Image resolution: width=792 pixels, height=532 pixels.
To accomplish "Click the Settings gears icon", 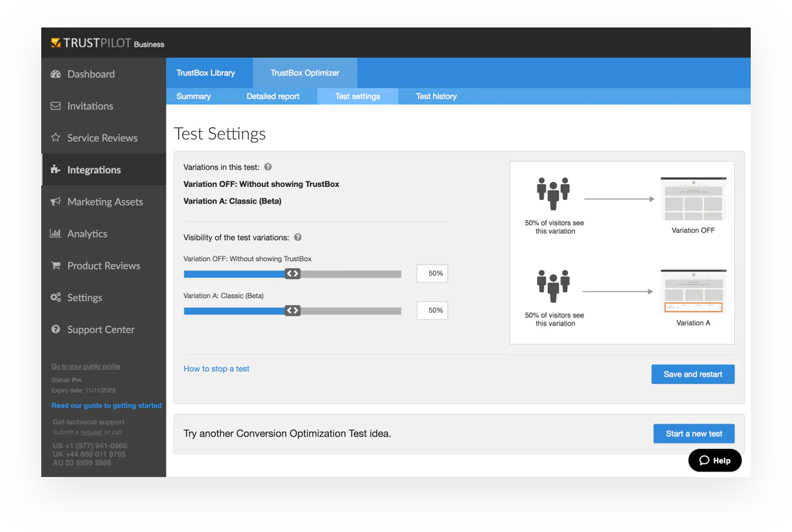I will (x=56, y=298).
